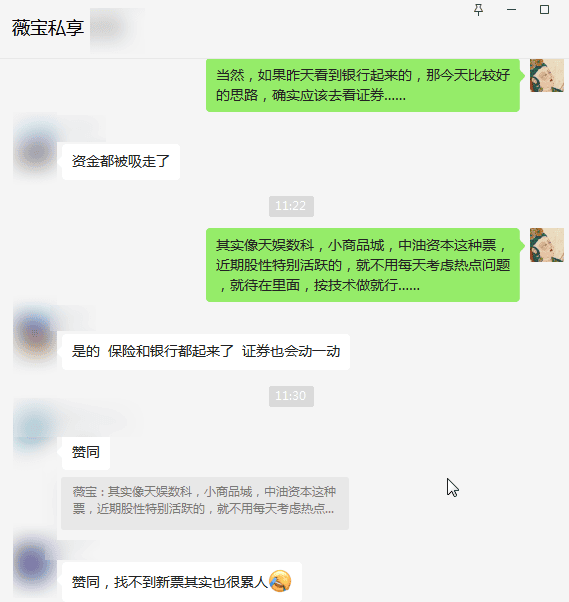This screenshot has width=569, height=602.
Task: Click blurred avatar beside 找不到新票 message
Action: [33, 564]
